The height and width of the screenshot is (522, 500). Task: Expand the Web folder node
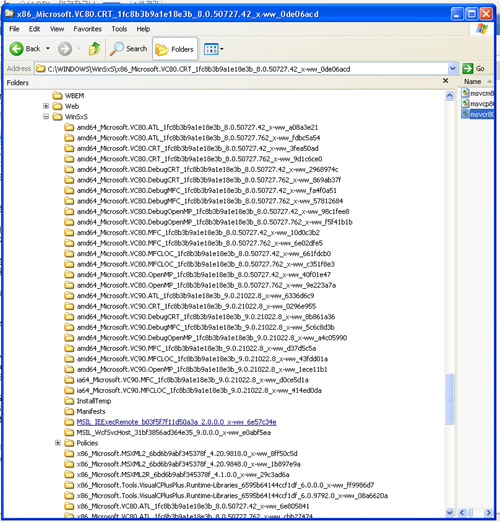(46, 106)
